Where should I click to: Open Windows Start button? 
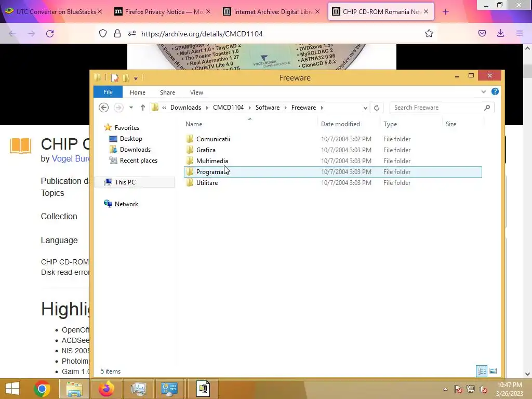pos(12,389)
